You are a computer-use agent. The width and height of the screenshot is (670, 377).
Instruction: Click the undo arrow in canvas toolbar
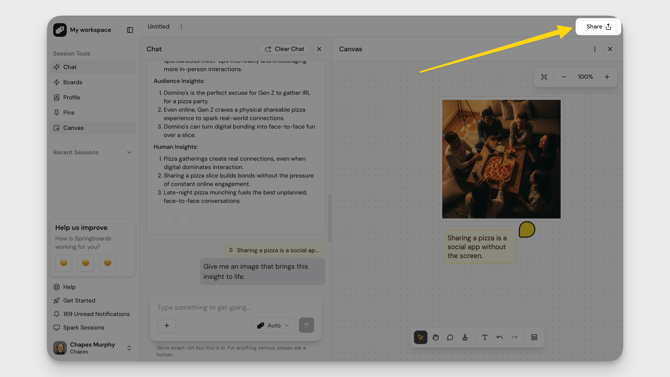[500, 337]
